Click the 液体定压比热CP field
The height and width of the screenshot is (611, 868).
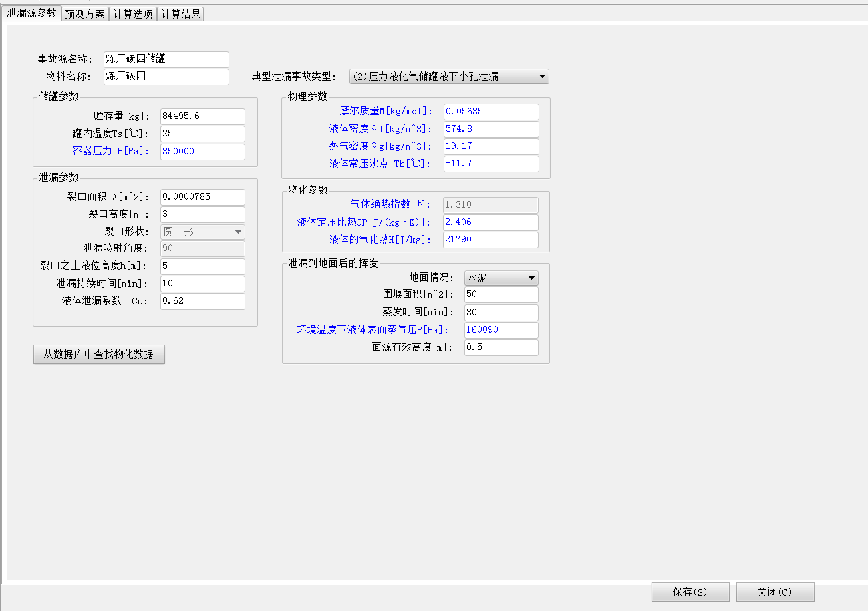tap(490, 222)
